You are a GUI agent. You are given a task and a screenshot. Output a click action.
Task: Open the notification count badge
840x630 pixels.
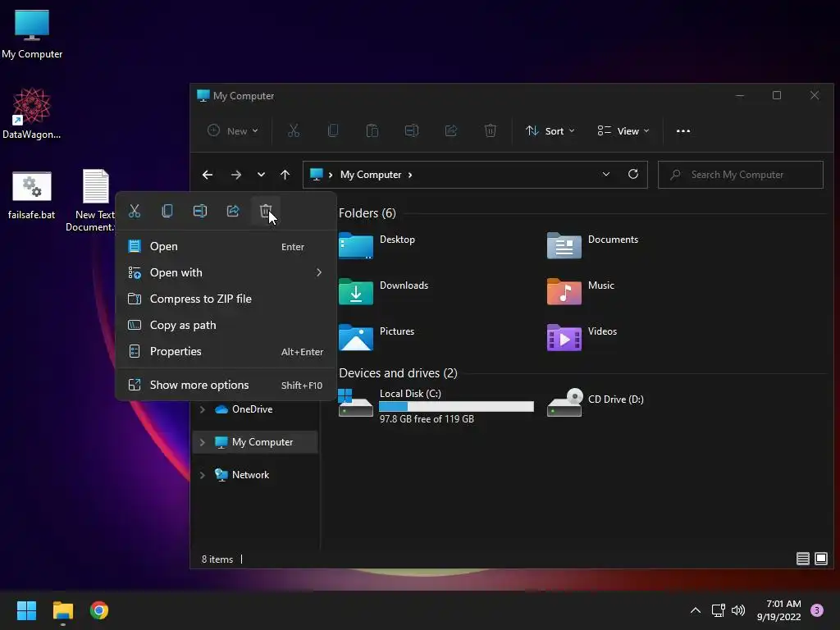817,610
